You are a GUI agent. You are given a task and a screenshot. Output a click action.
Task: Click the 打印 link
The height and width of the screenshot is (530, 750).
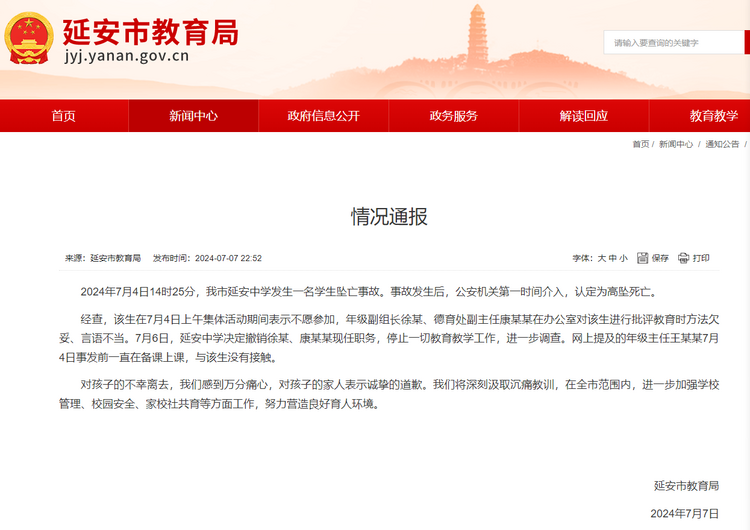coord(701,258)
